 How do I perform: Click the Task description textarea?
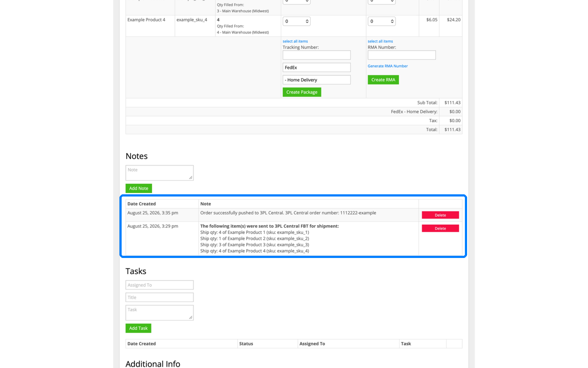click(159, 313)
